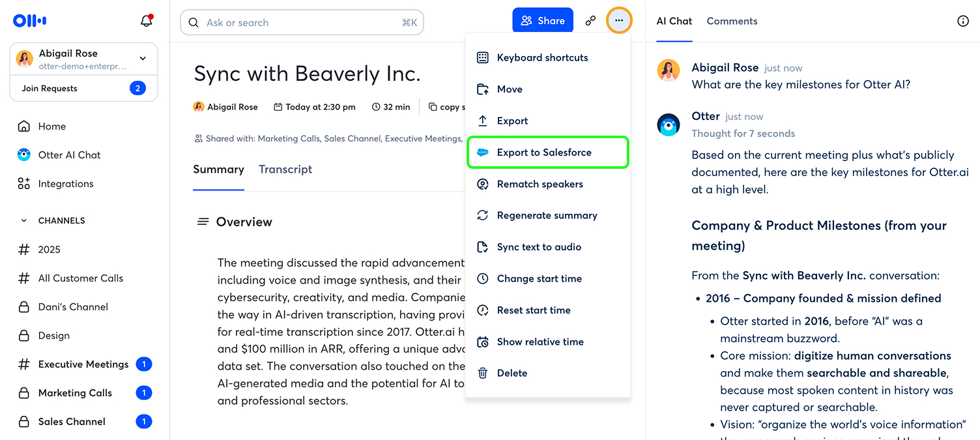Go to Home in sidebar
Screen dimensions: 980x440
click(x=51, y=126)
